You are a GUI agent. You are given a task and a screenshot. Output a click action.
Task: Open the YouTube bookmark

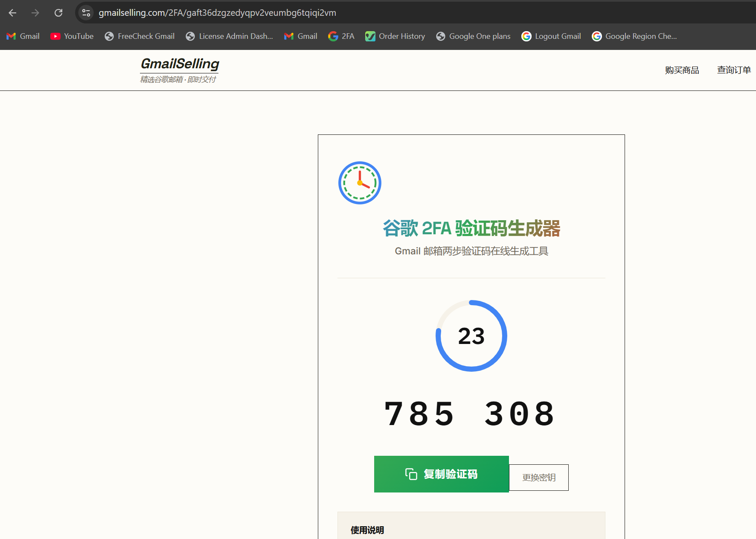click(72, 36)
